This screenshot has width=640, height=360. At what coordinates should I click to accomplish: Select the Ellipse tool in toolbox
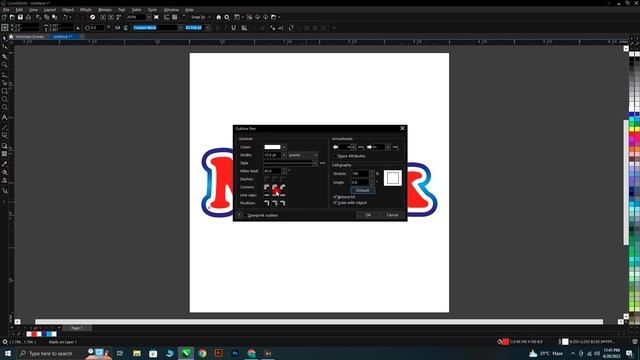(4, 99)
